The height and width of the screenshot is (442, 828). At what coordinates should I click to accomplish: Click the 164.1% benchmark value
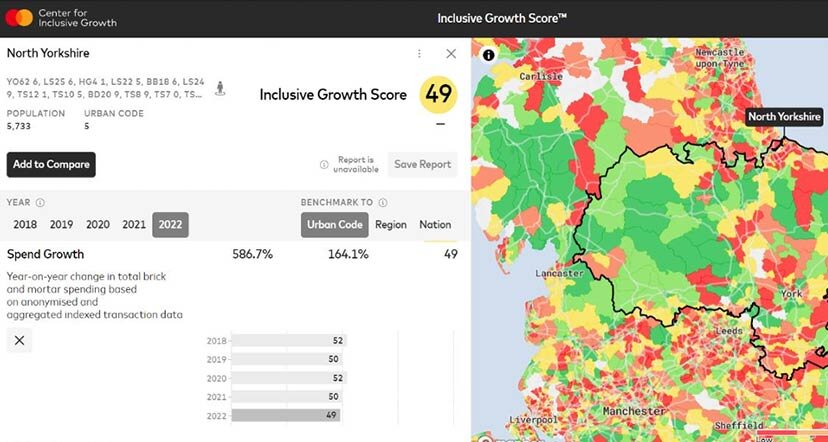click(348, 254)
